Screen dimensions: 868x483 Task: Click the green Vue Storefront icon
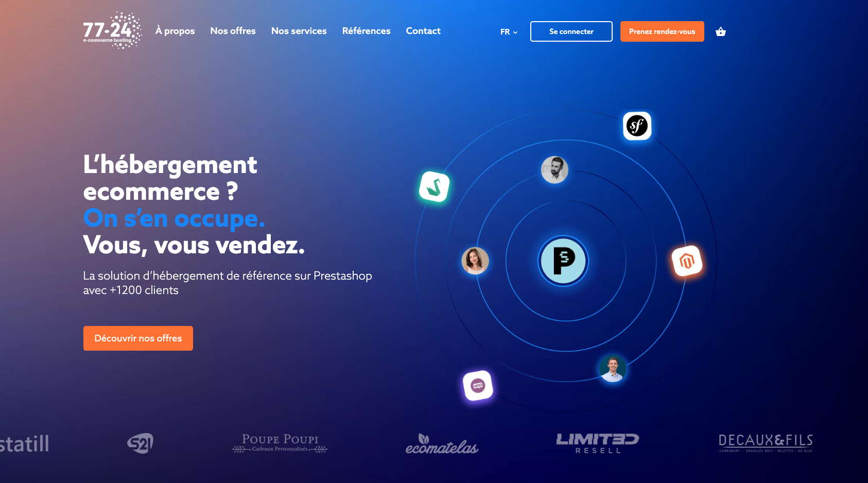(x=435, y=186)
